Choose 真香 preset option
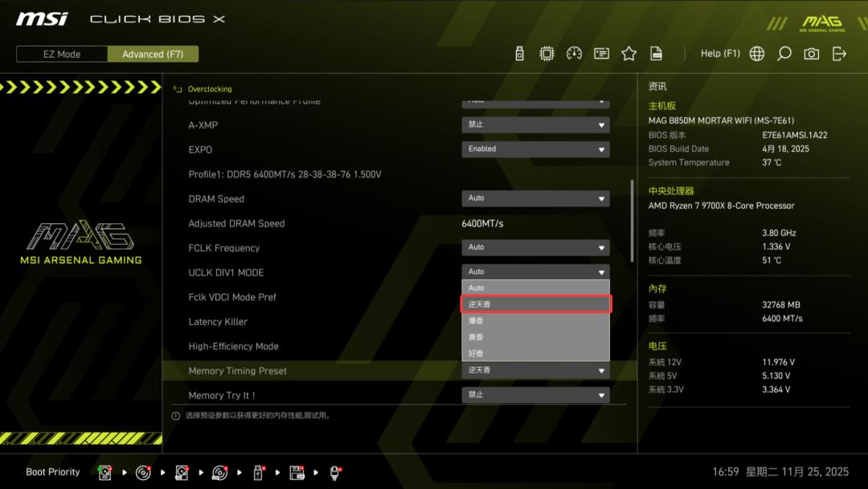This screenshot has height=489, width=868. (535, 337)
